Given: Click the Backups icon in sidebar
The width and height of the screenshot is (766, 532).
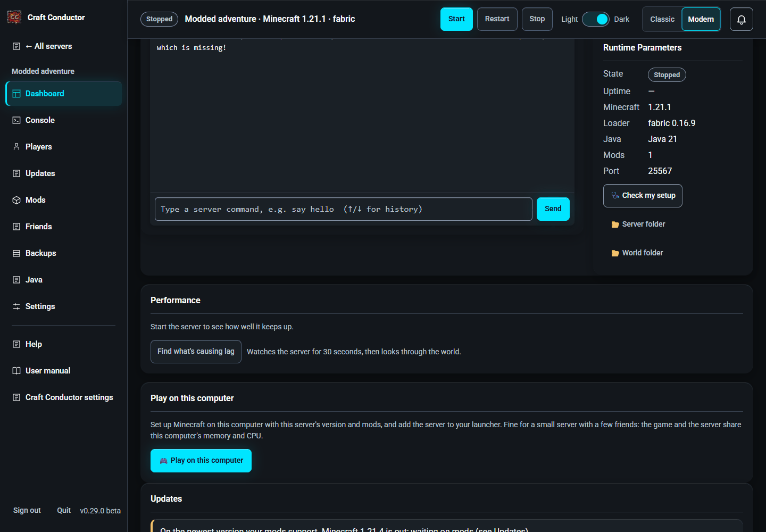Looking at the screenshot, I should coord(16,253).
